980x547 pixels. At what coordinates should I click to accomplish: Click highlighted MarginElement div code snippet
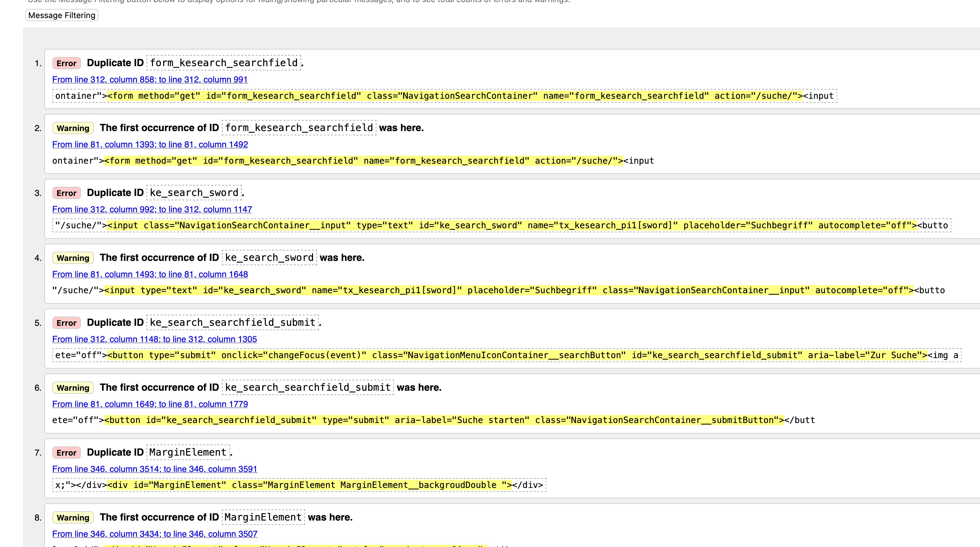click(309, 485)
